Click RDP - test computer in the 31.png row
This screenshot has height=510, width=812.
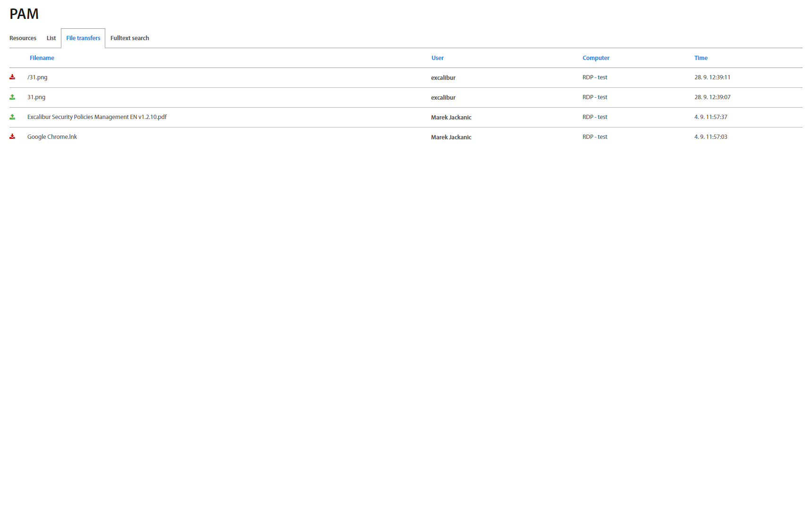tap(594, 97)
